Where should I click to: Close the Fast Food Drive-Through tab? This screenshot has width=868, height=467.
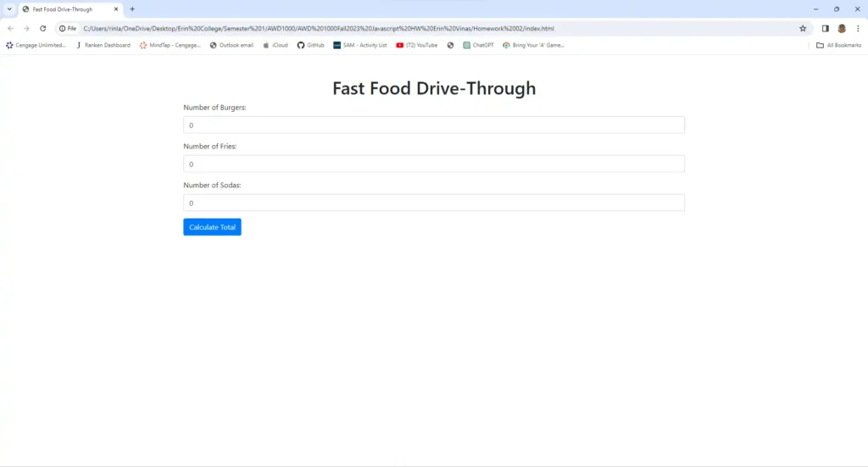[115, 9]
